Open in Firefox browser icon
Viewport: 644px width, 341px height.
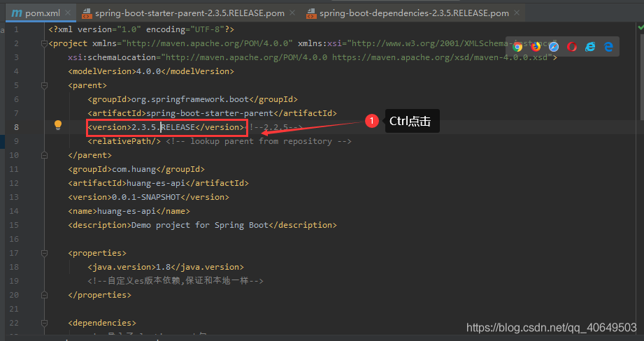[536, 46]
